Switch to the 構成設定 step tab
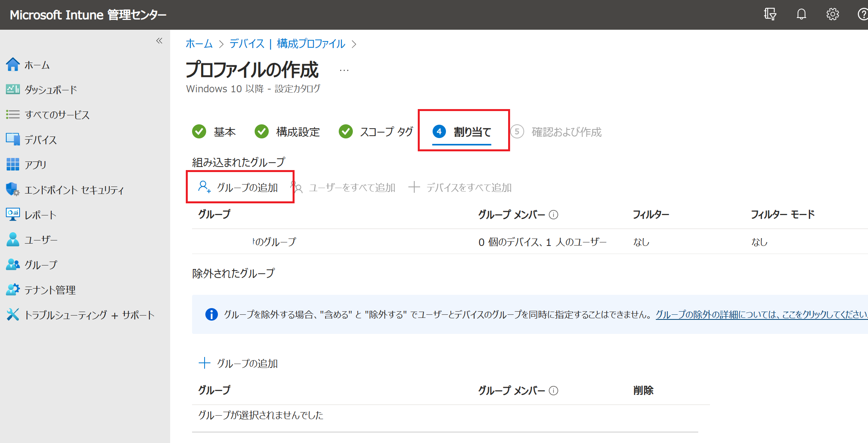 297,132
